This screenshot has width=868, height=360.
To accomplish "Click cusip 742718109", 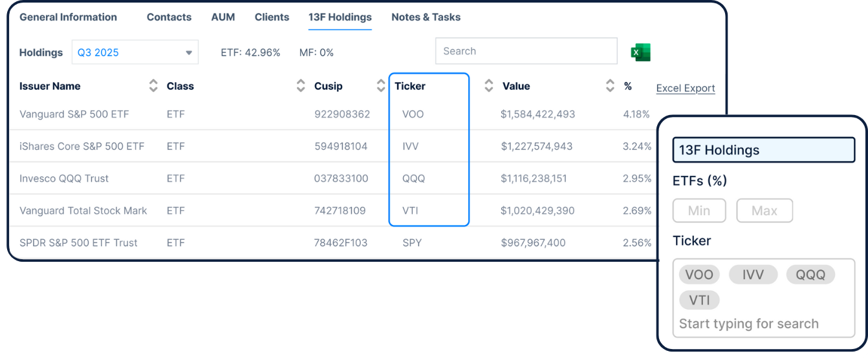I will point(340,211).
